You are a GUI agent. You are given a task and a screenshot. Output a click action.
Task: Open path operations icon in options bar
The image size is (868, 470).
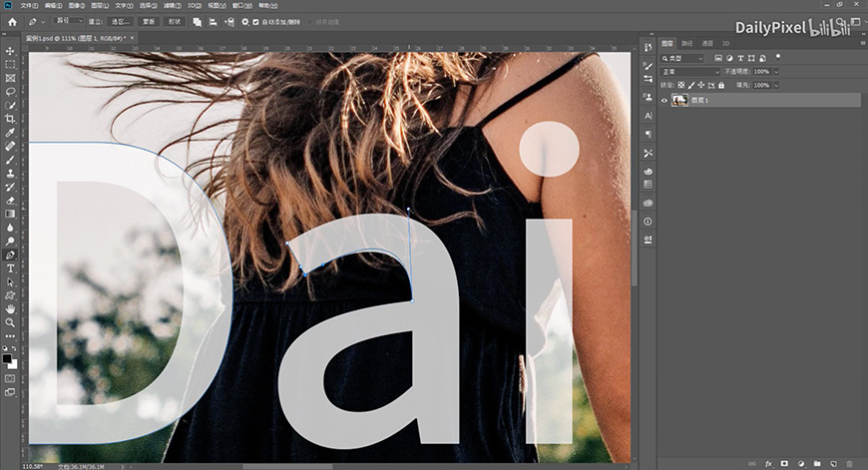tap(198, 22)
